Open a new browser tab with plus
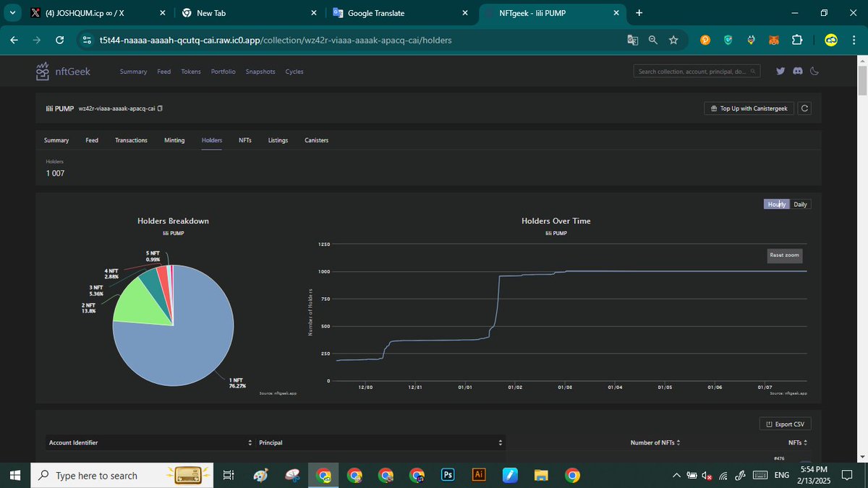Image resolution: width=868 pixels, height=488 pixels. [x=639, y=13]
